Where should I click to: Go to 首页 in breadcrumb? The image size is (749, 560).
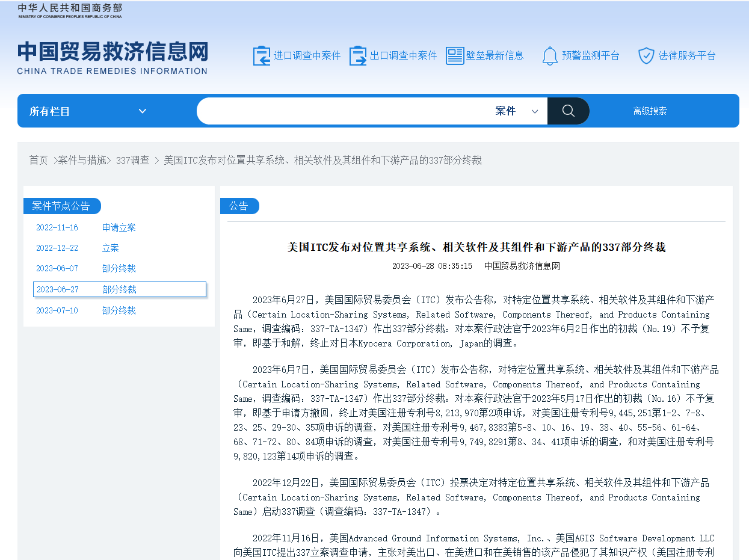coord(39,160)
